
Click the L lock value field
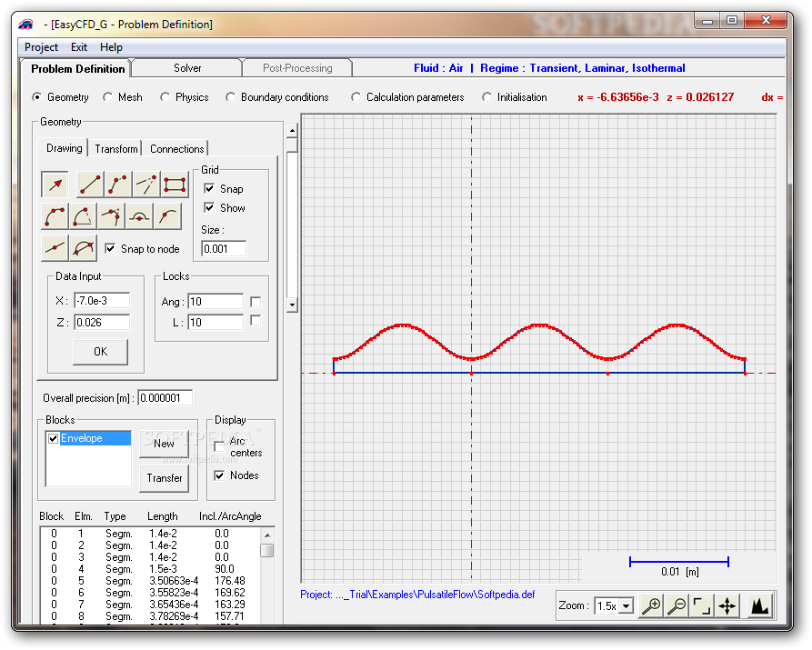[216, 322]
